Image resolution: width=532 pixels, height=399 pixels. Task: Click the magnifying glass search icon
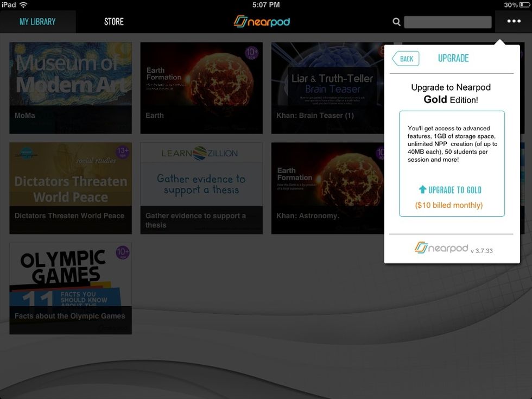(x=397, y=22)
